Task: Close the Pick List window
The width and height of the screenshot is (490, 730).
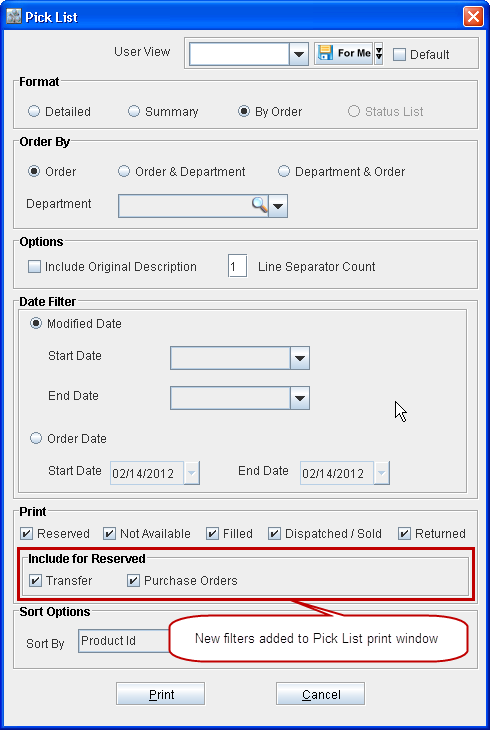Action: click(x=473, y=17)
